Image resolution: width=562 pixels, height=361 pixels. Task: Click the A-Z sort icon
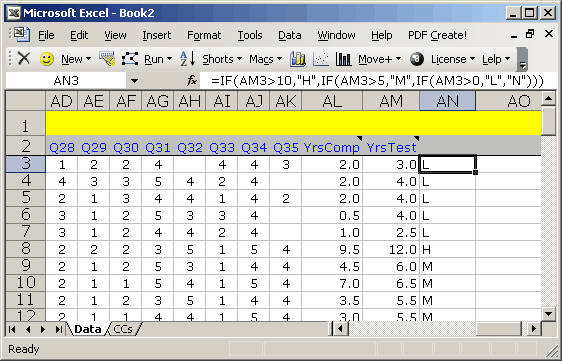pyautogui.click(x=187, y=59)
